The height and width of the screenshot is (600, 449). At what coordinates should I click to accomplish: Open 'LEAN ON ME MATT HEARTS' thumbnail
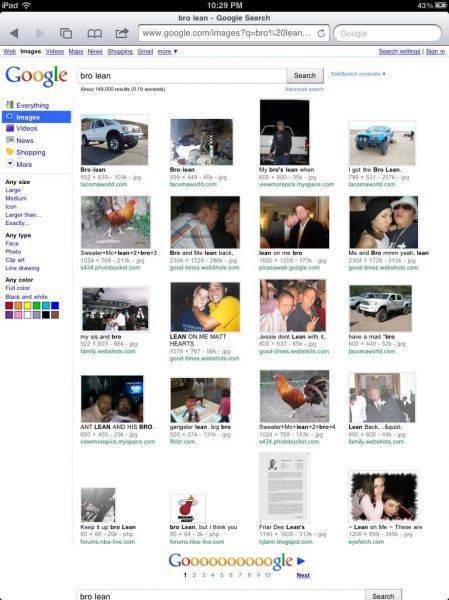point(205,307)
